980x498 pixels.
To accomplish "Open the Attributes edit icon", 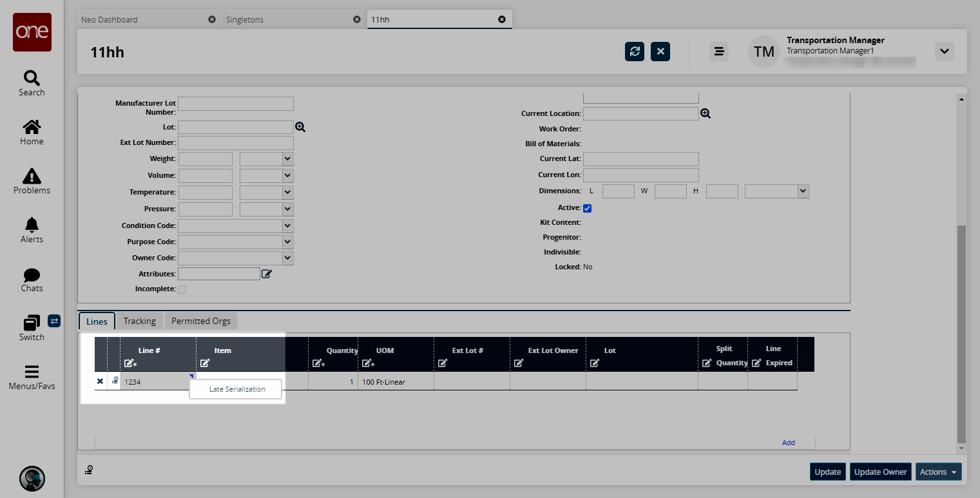I will click(267, 274).
